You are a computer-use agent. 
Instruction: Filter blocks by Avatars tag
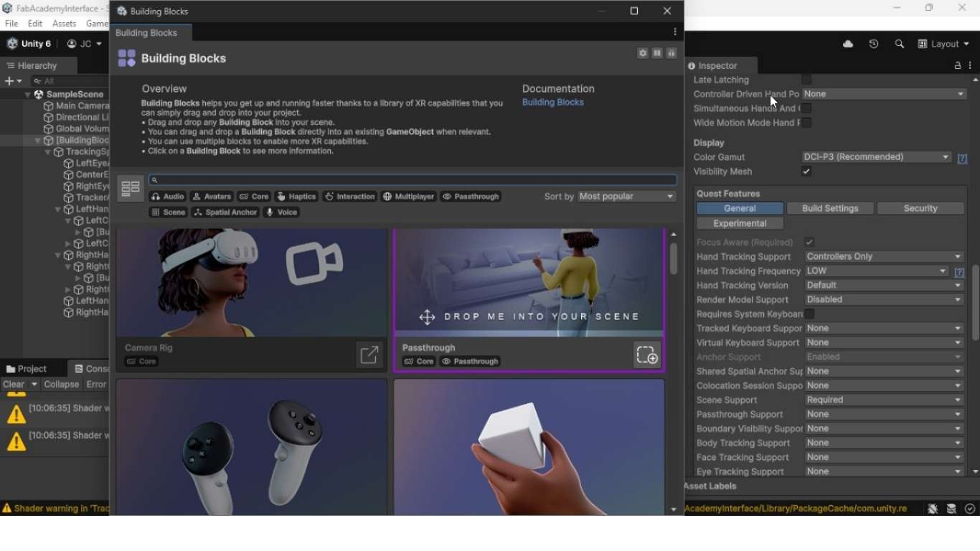[x=212, y=197]
